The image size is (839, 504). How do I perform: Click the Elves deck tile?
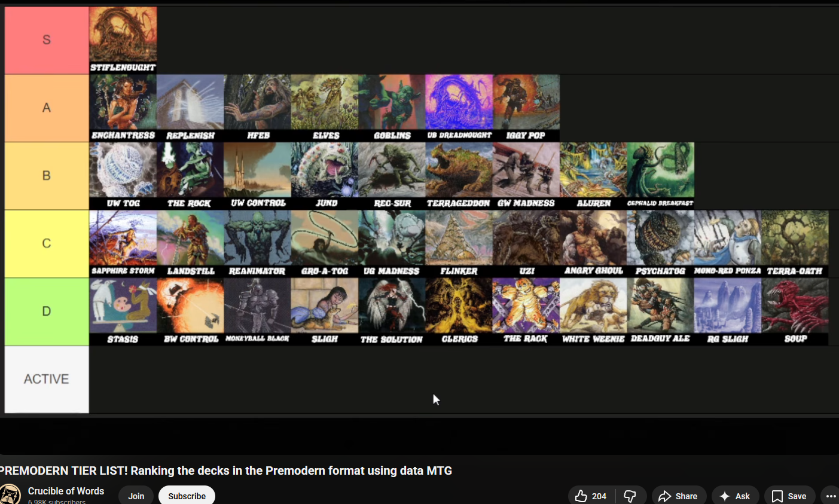[x=325, y=108]
